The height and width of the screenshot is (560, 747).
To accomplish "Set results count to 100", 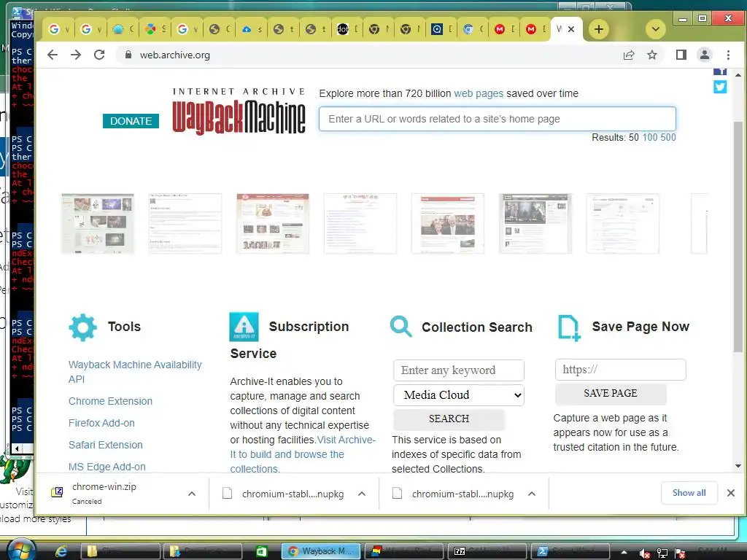I will tap(650, 138).
